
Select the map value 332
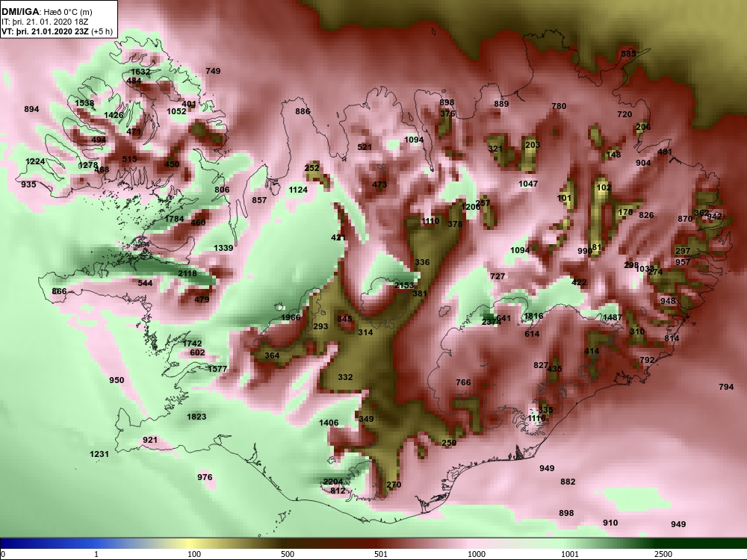pos(345,377)
